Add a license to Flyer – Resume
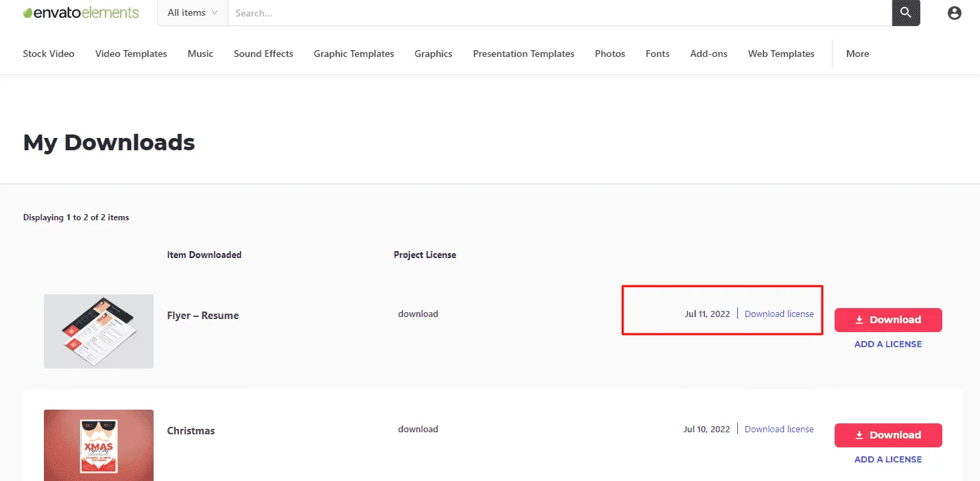The width and height of the screenshot is (980, 481). (888, 344)
